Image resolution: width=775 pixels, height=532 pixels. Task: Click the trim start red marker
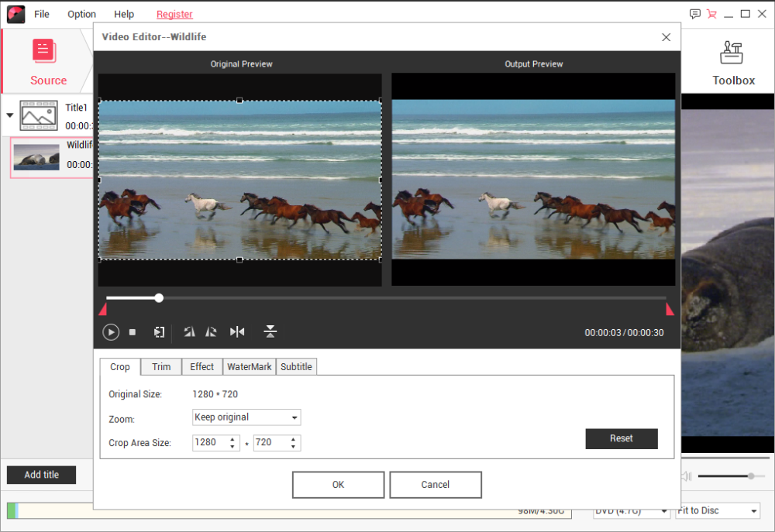[103, 309]
